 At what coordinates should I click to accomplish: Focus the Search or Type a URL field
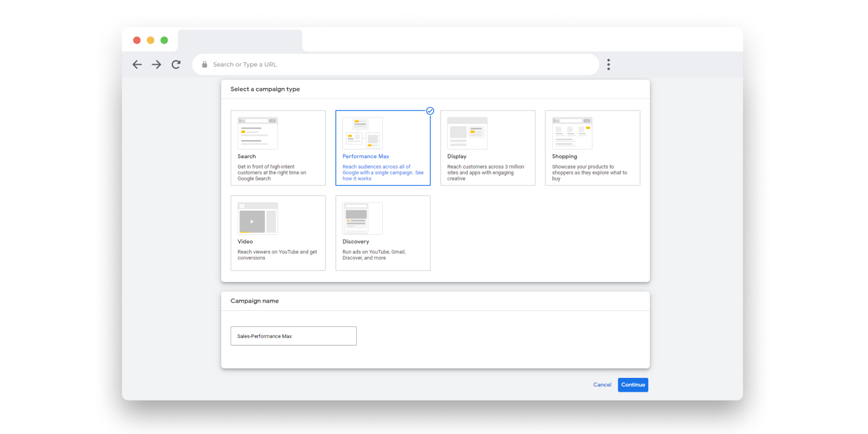[396, 64]
